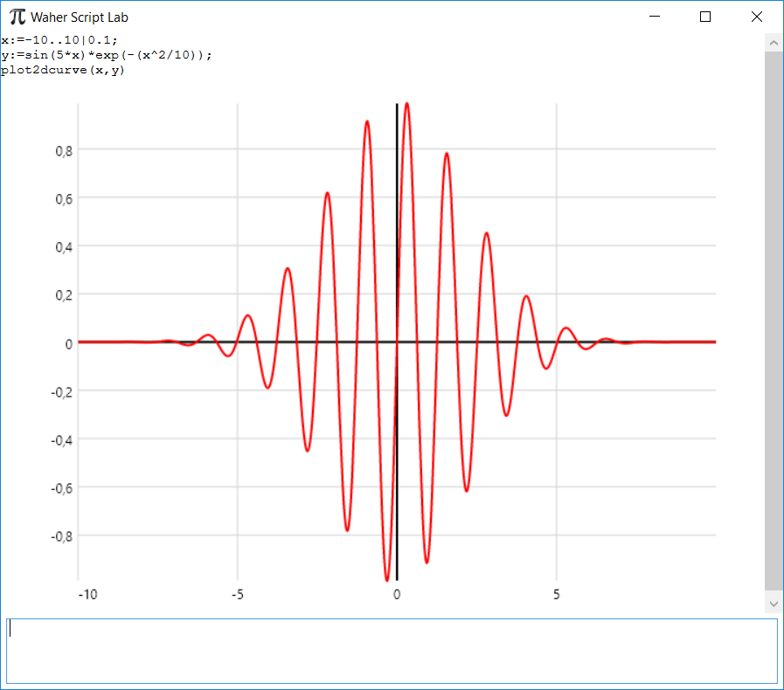Click the -0,8 label on the y-axis
Viewport: 784px width, 690px height.
[x=60, y=535]
